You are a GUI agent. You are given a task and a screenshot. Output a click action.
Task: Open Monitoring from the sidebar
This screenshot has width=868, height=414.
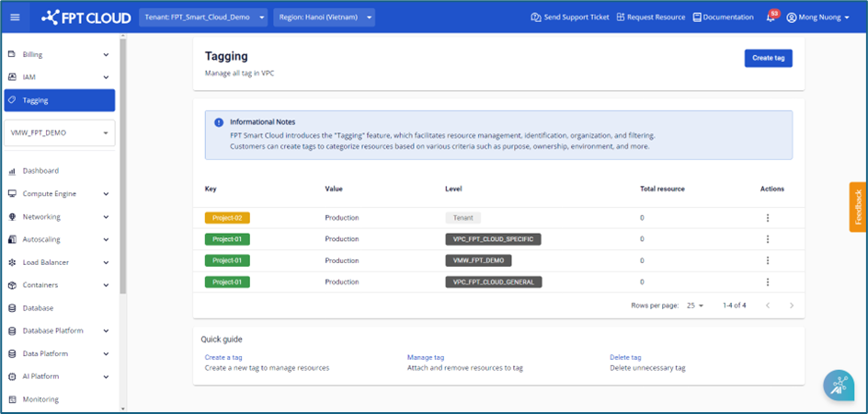40,399
